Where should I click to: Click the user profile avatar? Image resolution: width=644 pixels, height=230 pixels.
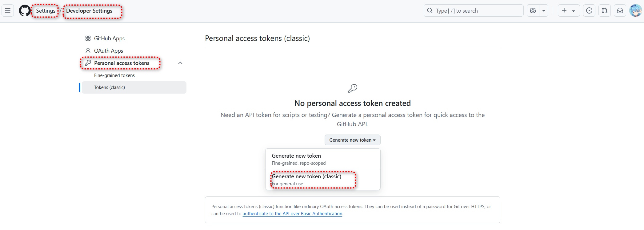(635, 10)
